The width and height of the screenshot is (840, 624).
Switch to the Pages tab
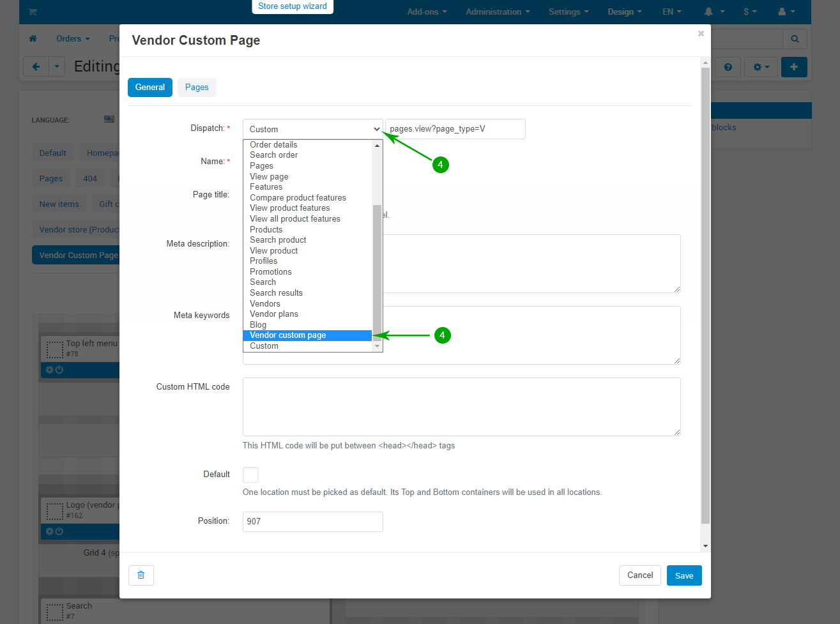point(197,88)
